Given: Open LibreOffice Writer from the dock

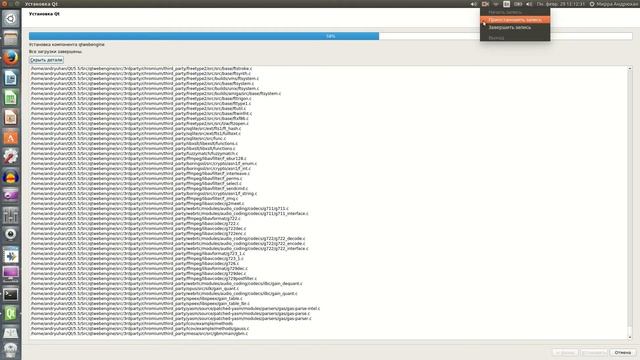Looking at the screenshot, I should point(11,78).
